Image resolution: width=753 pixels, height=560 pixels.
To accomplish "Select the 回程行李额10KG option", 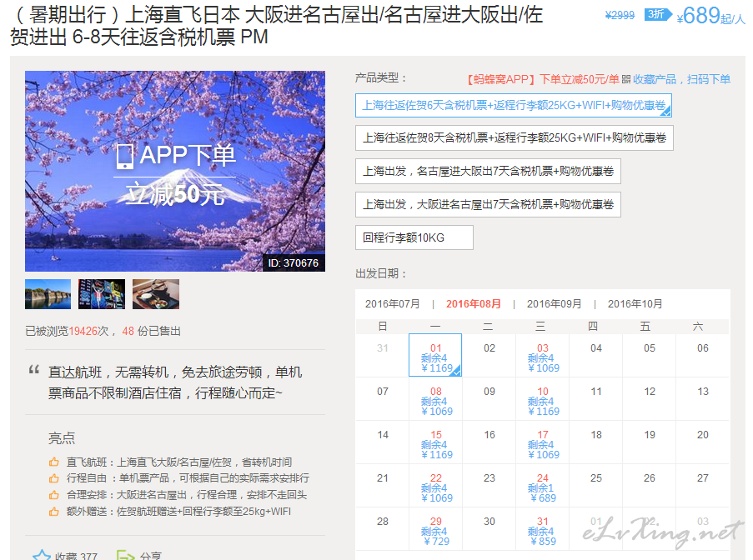I will point(414,237).
